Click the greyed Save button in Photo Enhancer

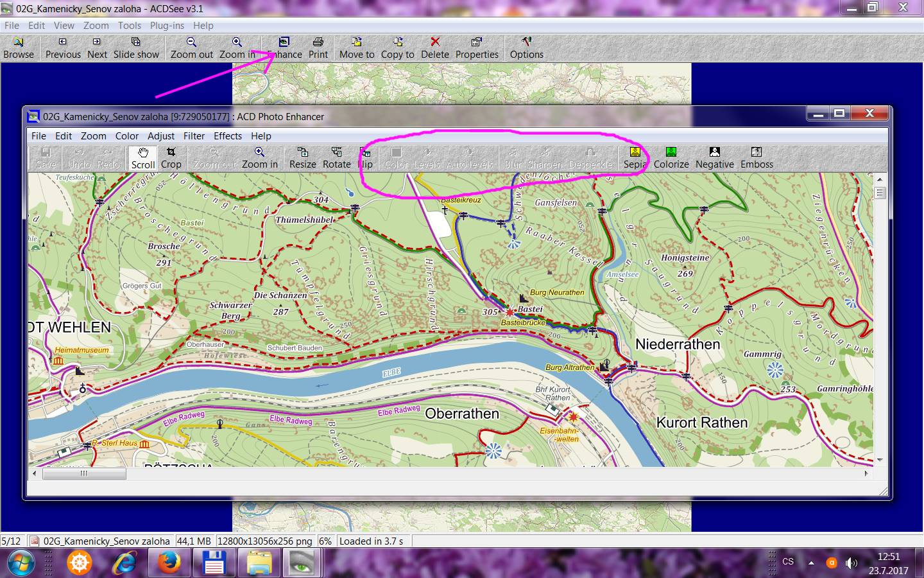click(46, 158)
